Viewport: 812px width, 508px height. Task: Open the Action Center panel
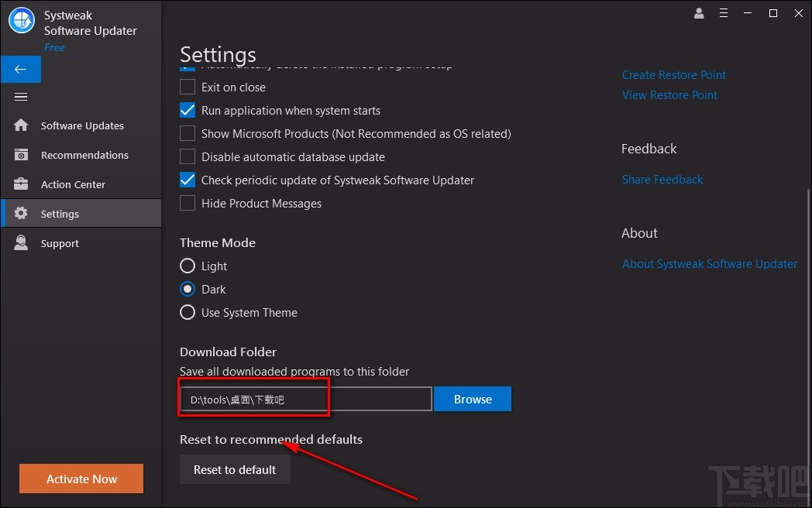(x=73, y=184)
